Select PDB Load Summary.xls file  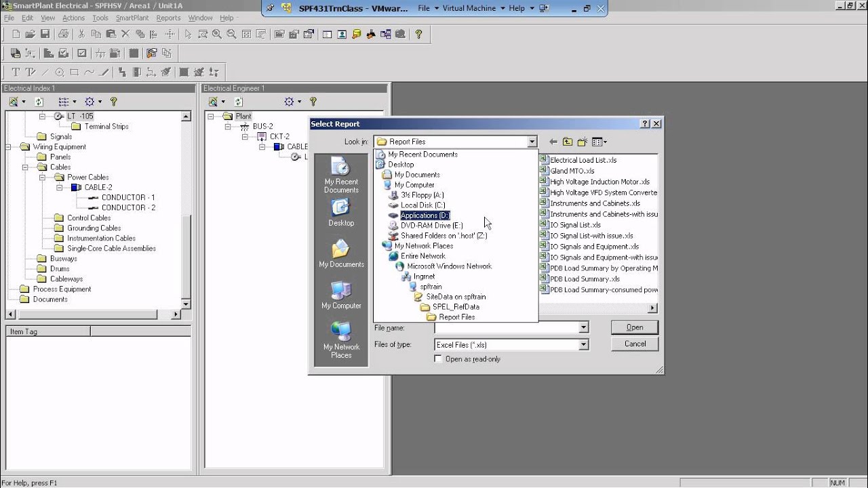(x=585, y=279)
